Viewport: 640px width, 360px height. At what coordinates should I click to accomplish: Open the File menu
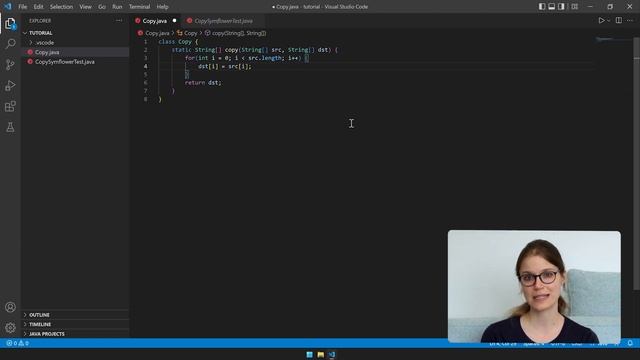pyautogui.click(x=22, y=7)
